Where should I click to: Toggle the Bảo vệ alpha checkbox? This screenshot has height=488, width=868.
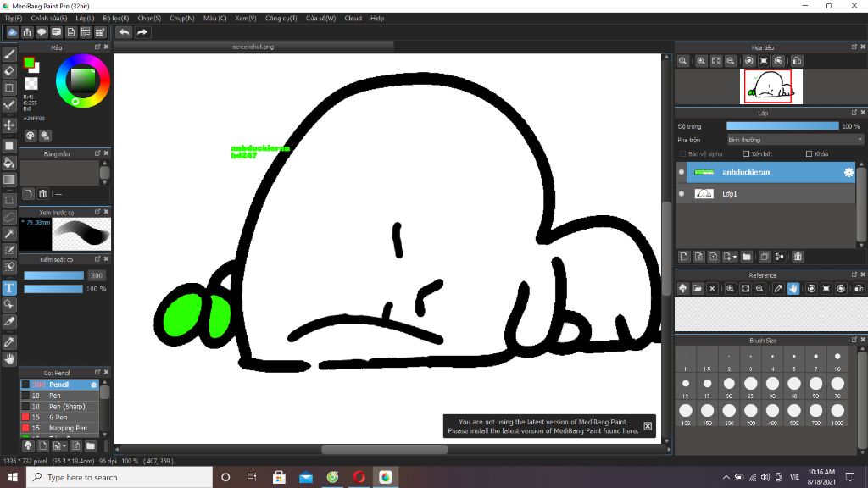682,154
